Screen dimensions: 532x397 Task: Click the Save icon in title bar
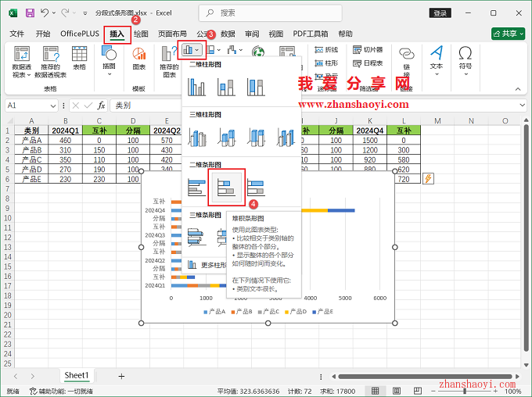(x=30, y=13)
